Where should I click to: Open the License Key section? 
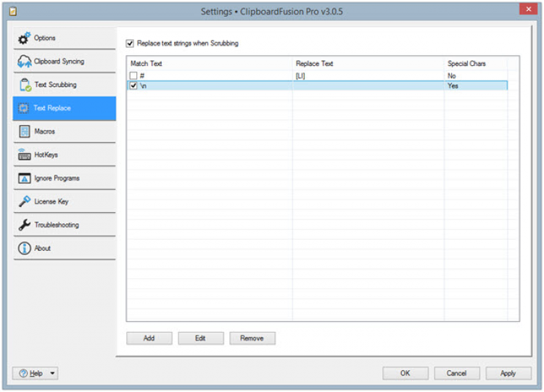coord(65,201)
